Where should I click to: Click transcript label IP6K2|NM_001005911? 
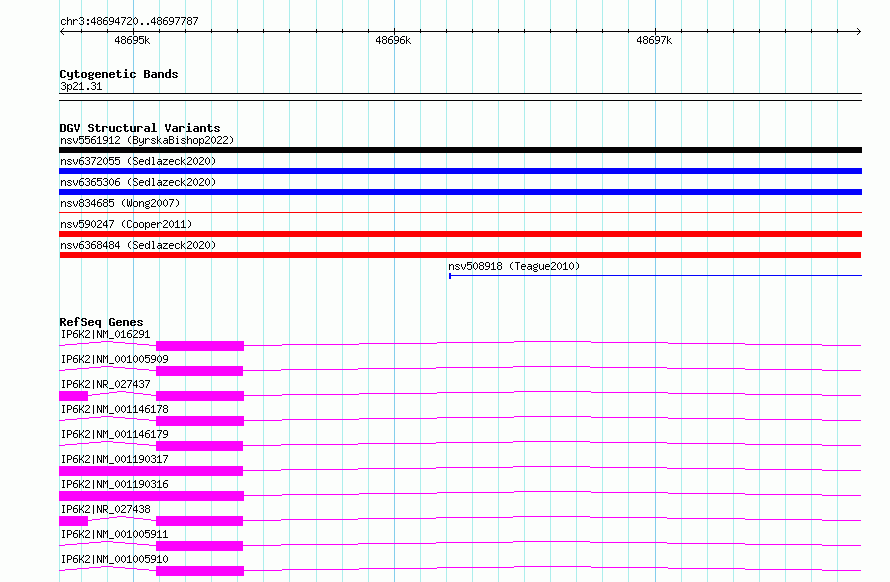(114, 534)
